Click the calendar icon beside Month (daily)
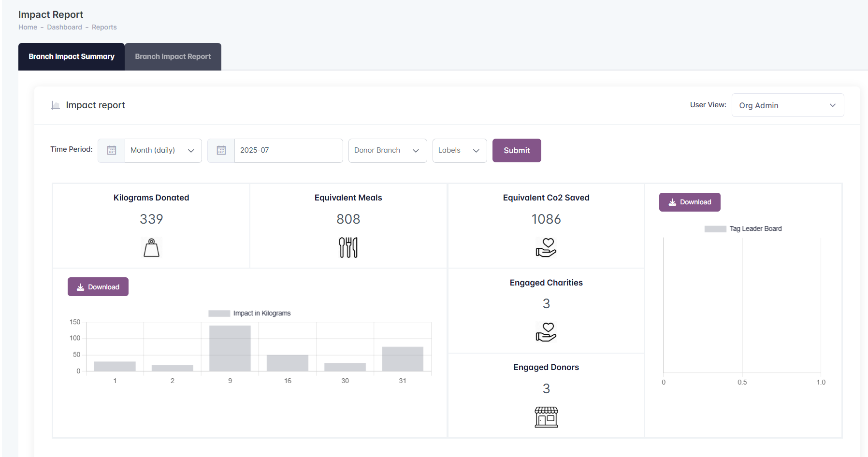The height and width of the screenshot is (457, 868). [112, 151]
